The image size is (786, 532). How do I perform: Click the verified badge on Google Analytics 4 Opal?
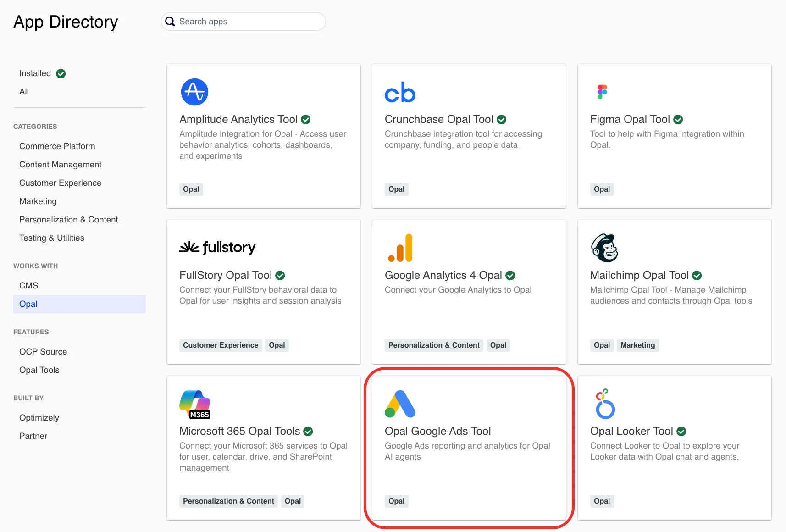510,276
